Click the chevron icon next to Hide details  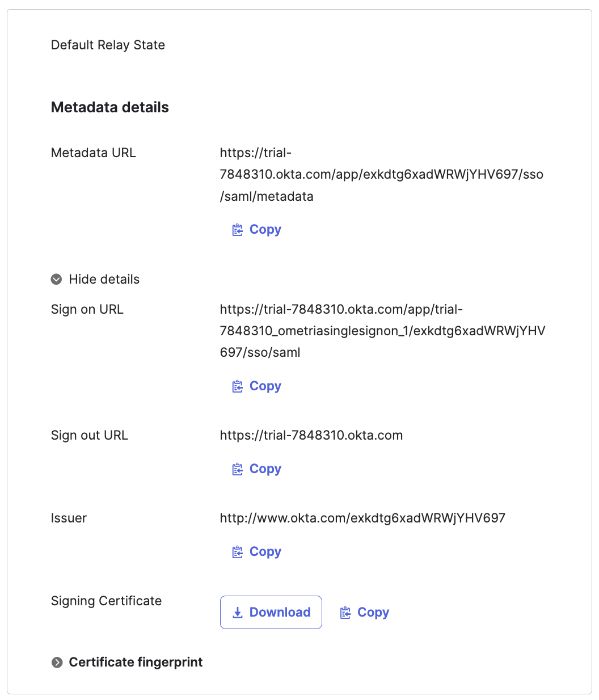57,279
